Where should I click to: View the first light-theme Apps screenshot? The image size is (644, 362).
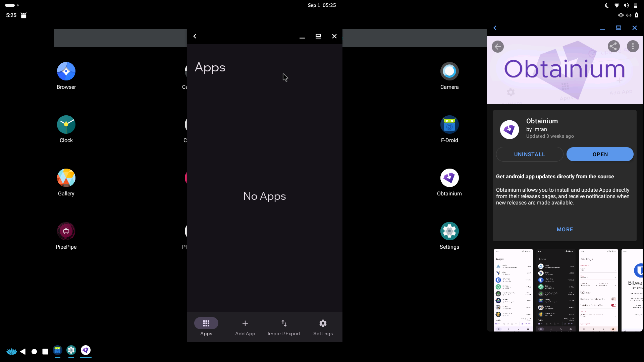pos(513,290)
